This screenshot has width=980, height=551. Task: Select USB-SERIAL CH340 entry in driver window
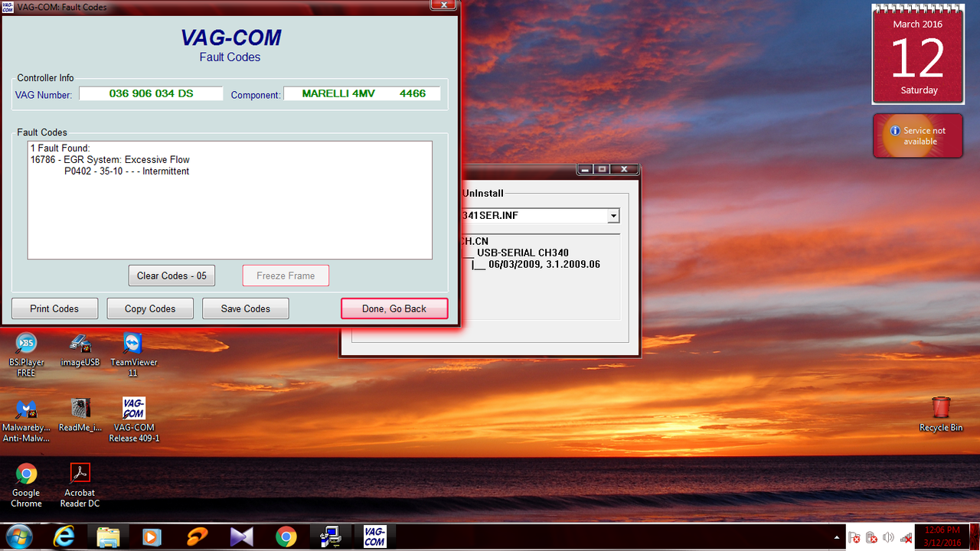[x=523, y=253]
